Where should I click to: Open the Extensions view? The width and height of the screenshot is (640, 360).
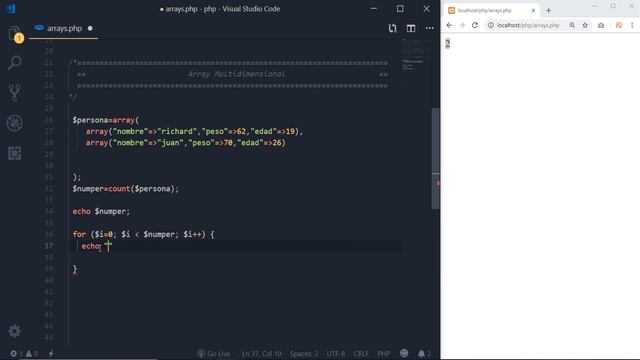[15, 153]
